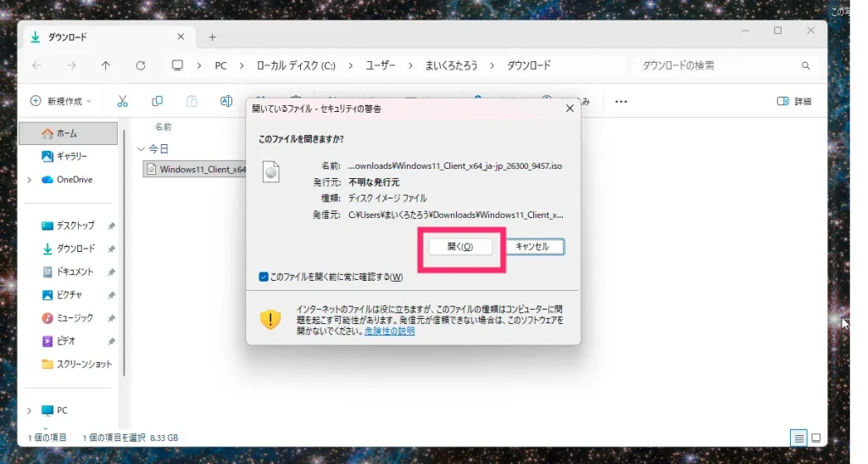Click the Rename icon in toolbar
868x464 pixels.
[x=225, y=101]
